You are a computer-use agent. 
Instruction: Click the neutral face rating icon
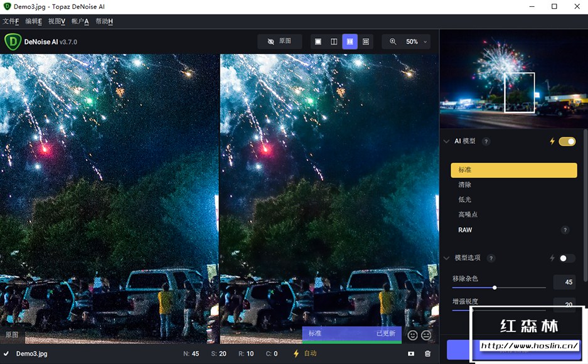click(426, 335)
